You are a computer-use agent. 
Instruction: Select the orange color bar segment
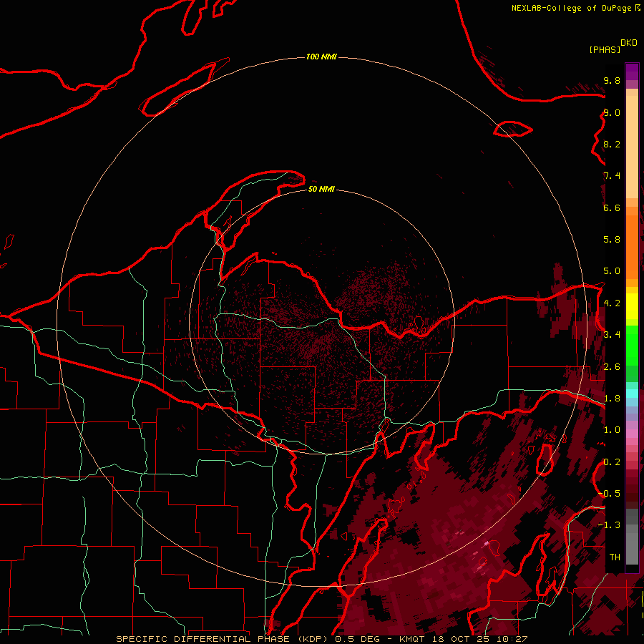632,247
